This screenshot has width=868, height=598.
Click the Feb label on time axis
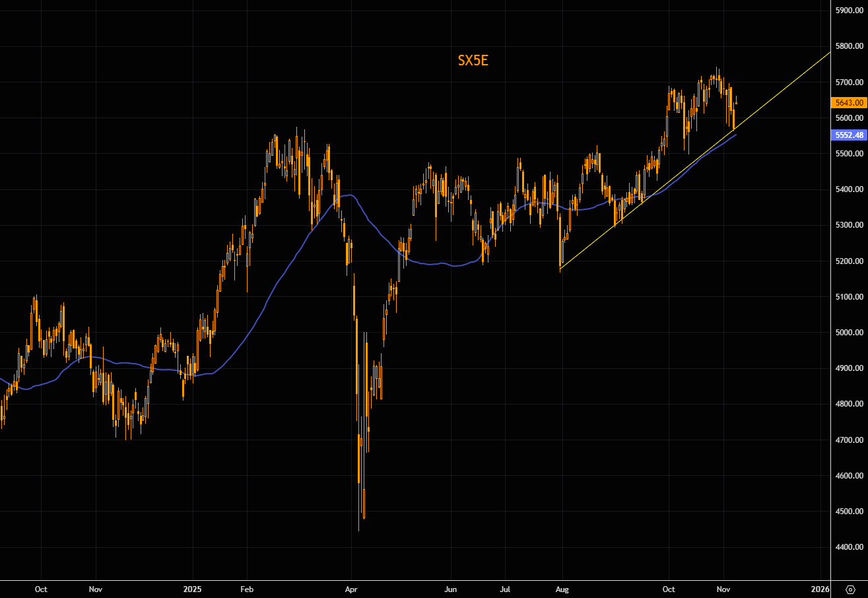(247, 589)
